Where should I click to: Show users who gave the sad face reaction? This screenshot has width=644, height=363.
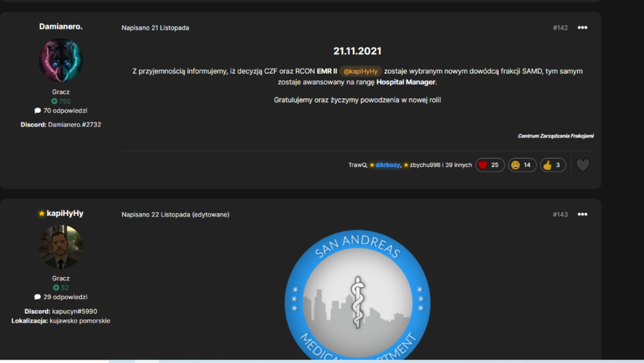click(x=522, y=165)
